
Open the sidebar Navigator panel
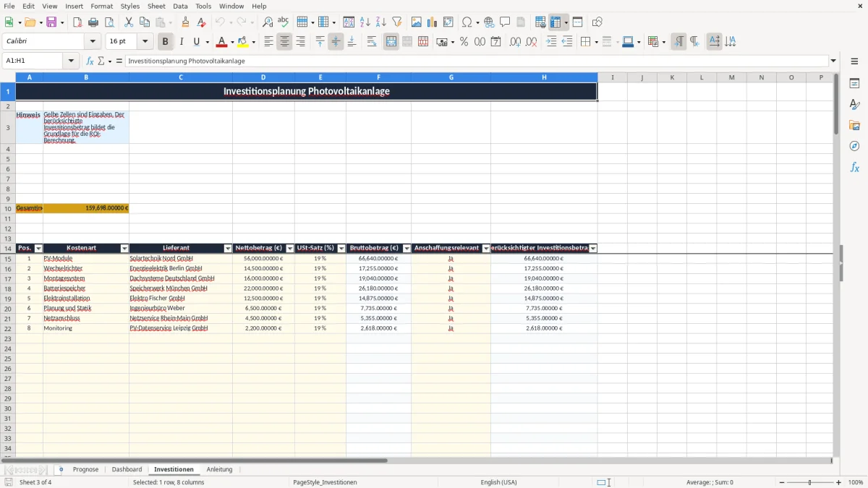coord(854,146)
